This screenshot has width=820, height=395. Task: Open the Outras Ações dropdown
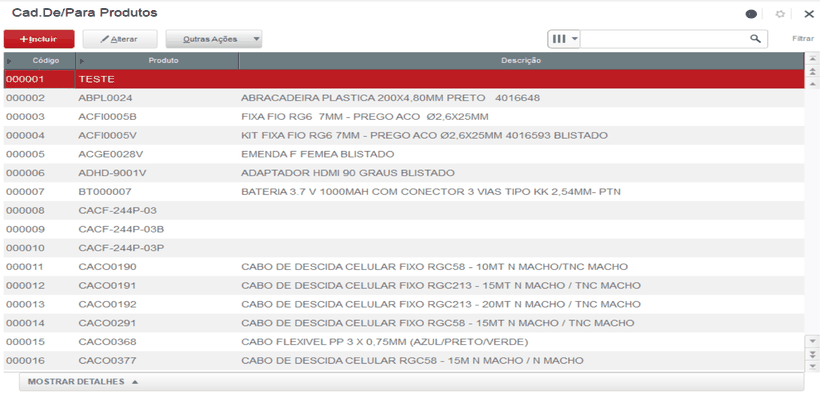(214, 39)
